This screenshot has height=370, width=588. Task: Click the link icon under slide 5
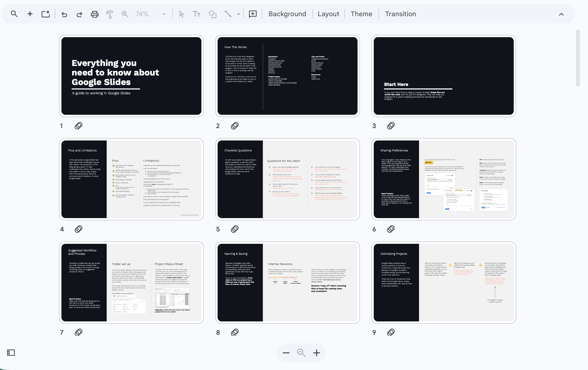(x=235, y=229)
